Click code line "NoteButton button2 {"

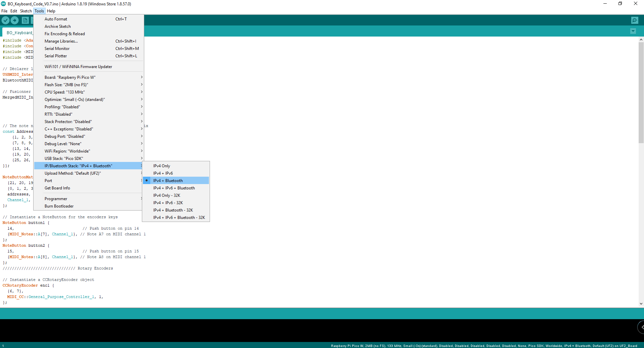tap(26, 245)
